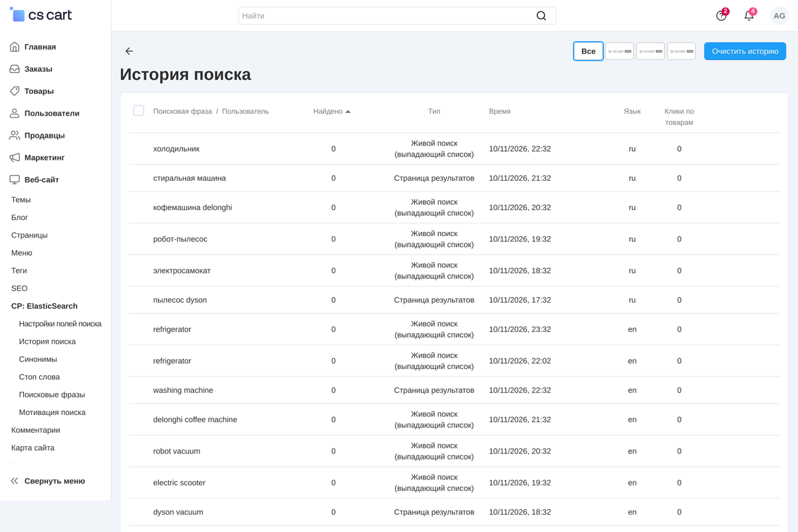Click the phrase "washing machine"

click(x=183, y=390)
